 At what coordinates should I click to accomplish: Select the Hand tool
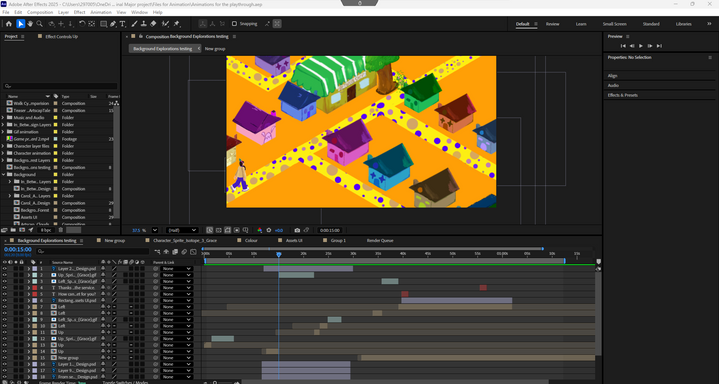tap(30, 24)
